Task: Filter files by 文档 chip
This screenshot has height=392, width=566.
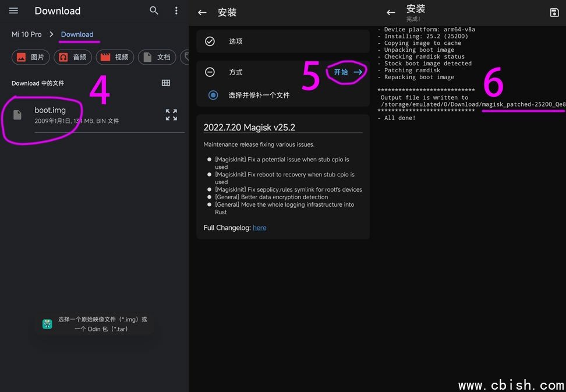Action: click(x=157, y=57)
